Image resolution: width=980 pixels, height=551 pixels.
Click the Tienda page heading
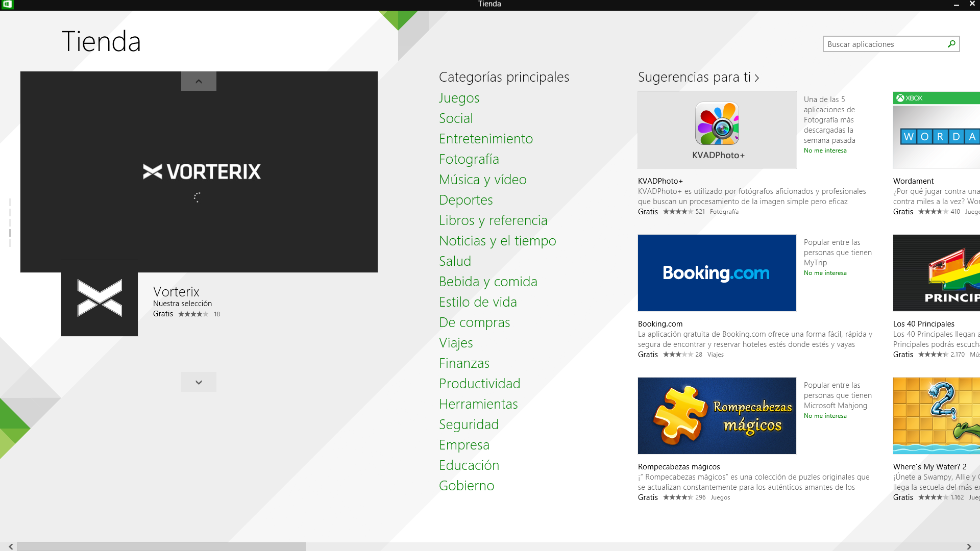[x=101, y=41]
